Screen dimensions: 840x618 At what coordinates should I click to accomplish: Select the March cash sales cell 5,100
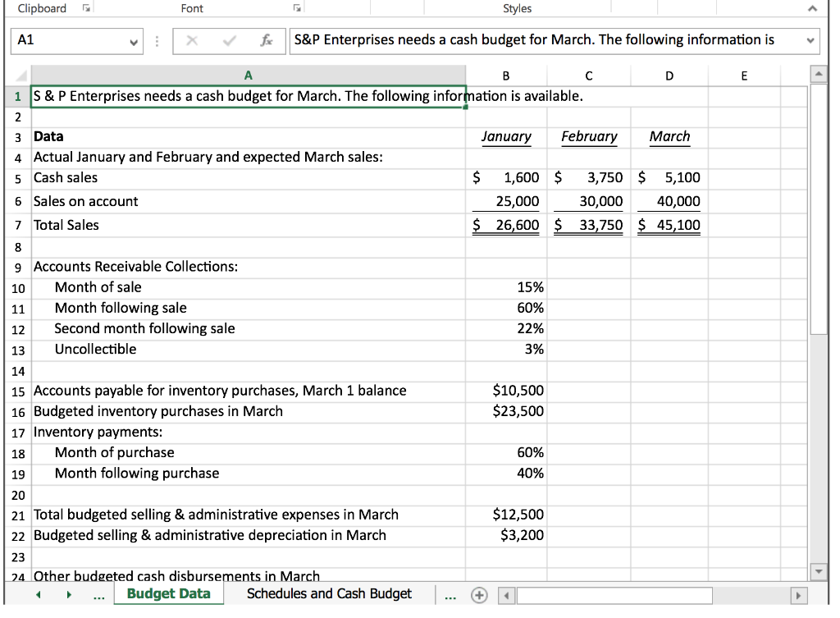point(669,178)
